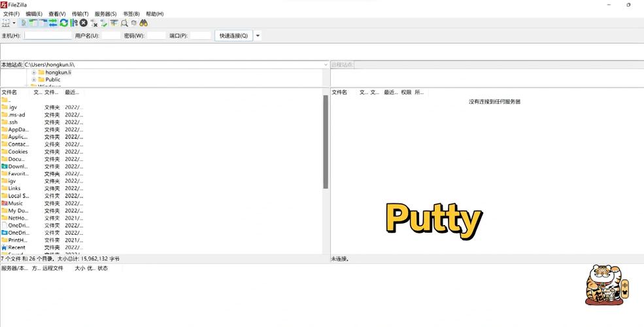Open the 文件(F) menu

(12, 14)
